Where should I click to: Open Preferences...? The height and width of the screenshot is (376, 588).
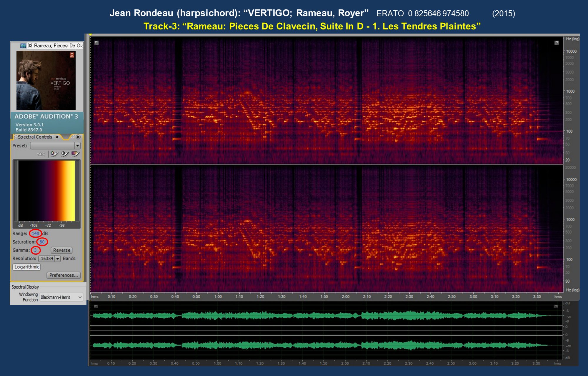(64, 275)
